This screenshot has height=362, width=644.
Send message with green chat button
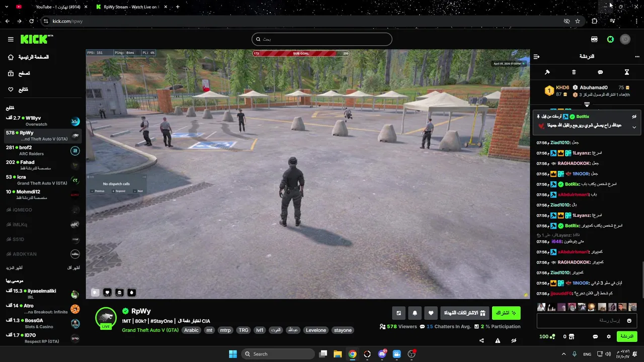pos(627,336)
